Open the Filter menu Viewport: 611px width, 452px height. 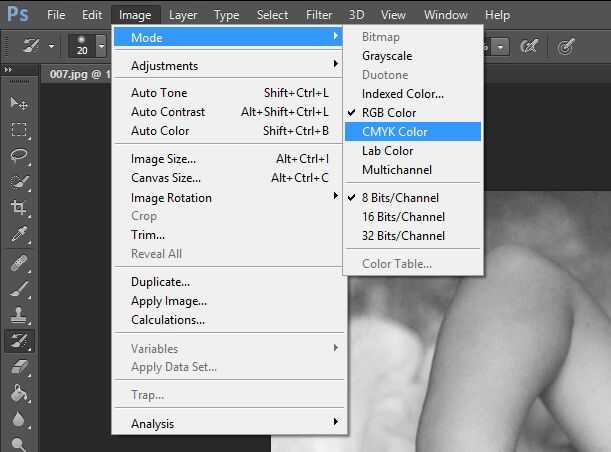pyautogui.click(x=319, y=15)
